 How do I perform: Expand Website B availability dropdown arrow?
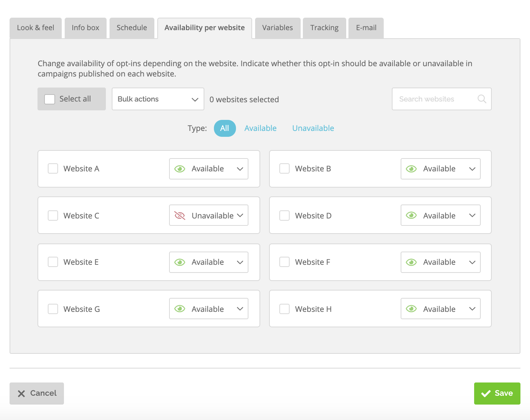(x=472, y=169)
